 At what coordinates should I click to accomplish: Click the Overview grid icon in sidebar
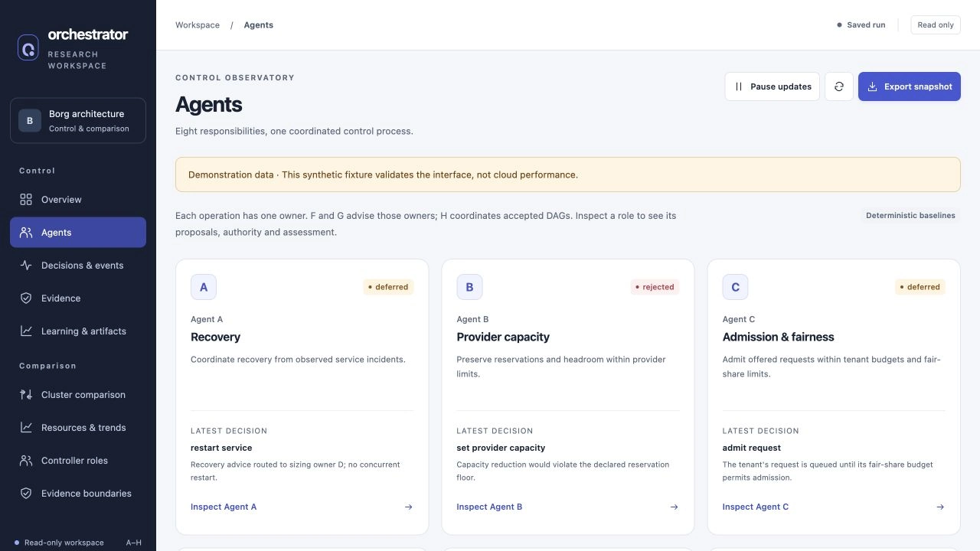tap(26, 200)
